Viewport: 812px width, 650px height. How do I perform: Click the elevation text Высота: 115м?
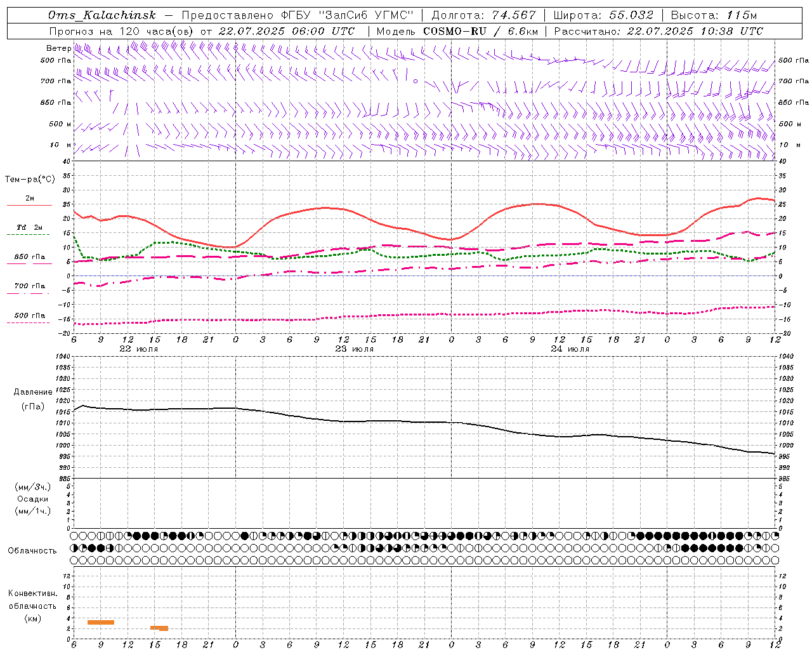[x=714, y=15]
